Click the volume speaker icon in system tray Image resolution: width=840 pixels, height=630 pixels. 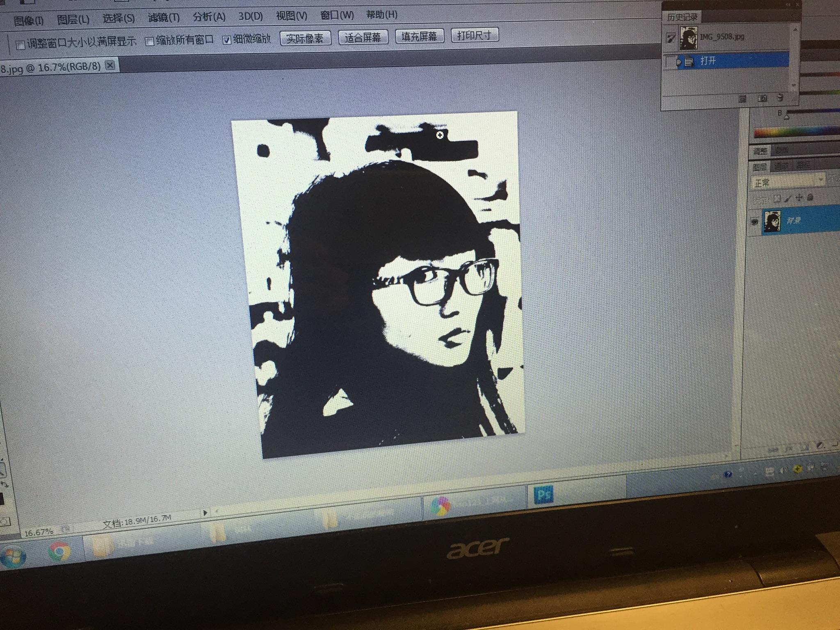[783, 471]
